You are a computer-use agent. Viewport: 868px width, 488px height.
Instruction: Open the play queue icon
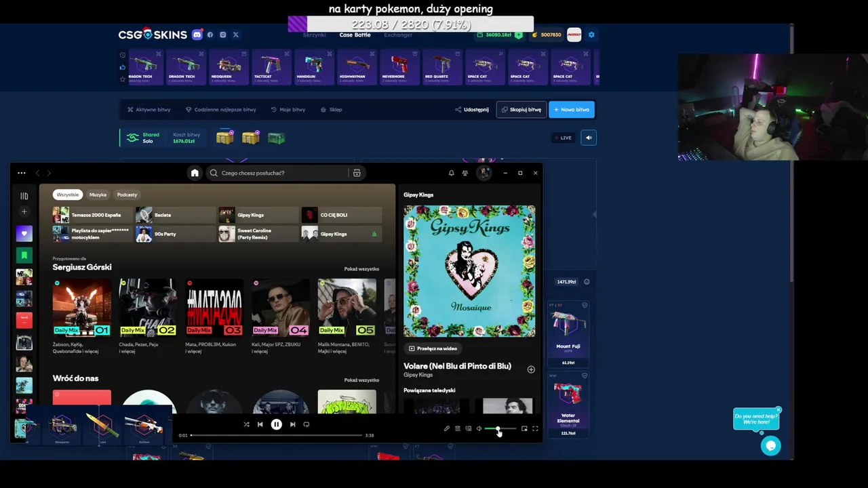[457, 428]
